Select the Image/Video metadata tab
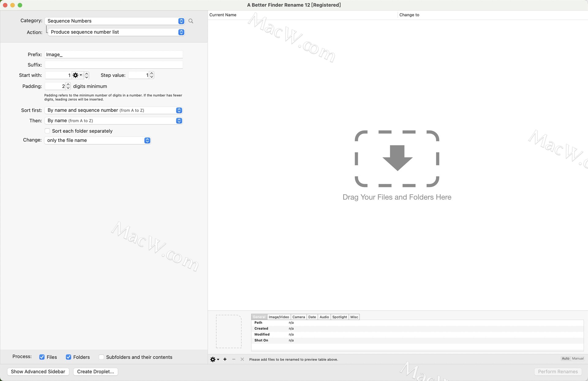The image size is (588, 381). [279, 317]
